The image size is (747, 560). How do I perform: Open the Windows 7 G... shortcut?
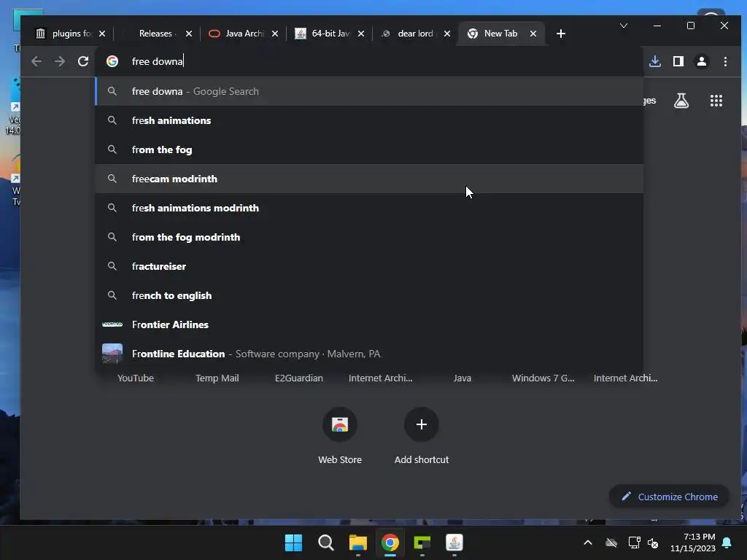pos(543,378)
